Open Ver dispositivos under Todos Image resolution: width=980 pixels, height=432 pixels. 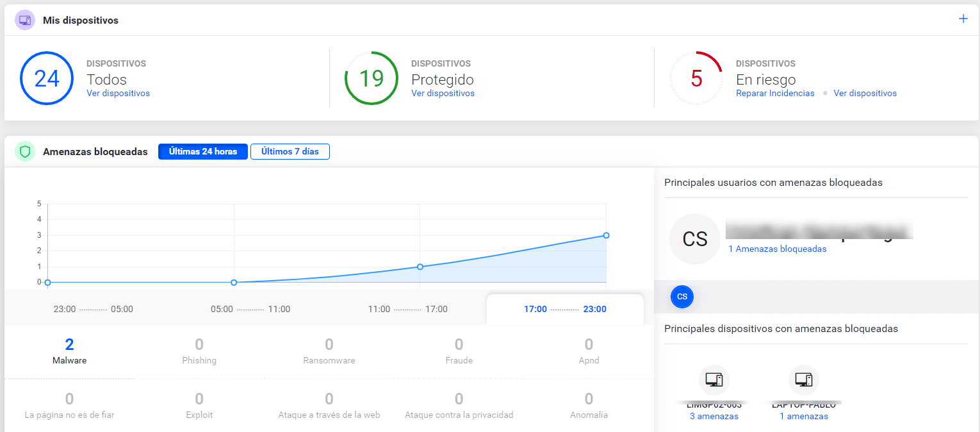[x=118, y=94]
